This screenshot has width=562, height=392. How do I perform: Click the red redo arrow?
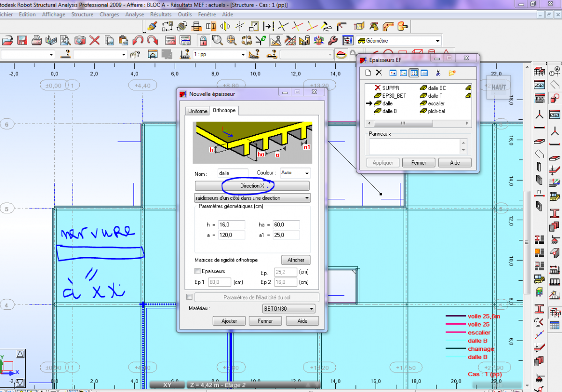pyautogui.click(x=152, y=40)
